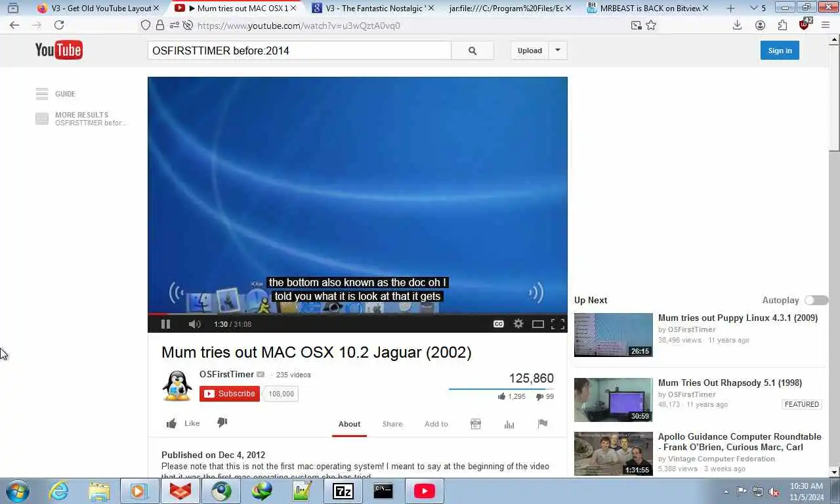The width and height of the screenshot is (840, 504).
Task: Open the Windows Start orb
Action: pyautogui.click(x=17, y=491)
